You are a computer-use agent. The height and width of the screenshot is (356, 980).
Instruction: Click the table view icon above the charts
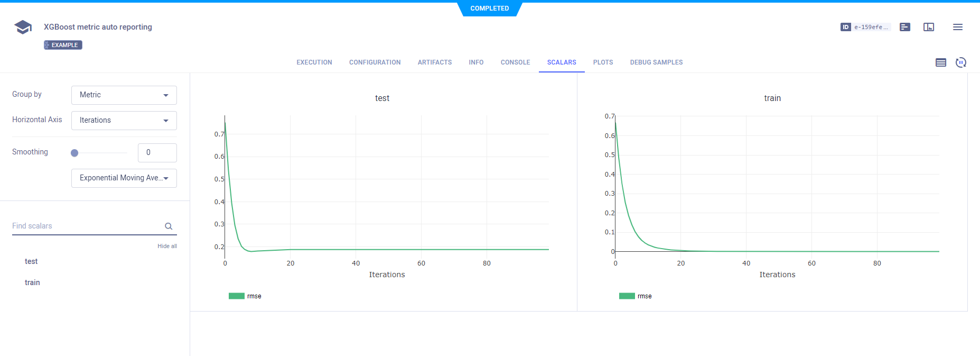point(940,62)
